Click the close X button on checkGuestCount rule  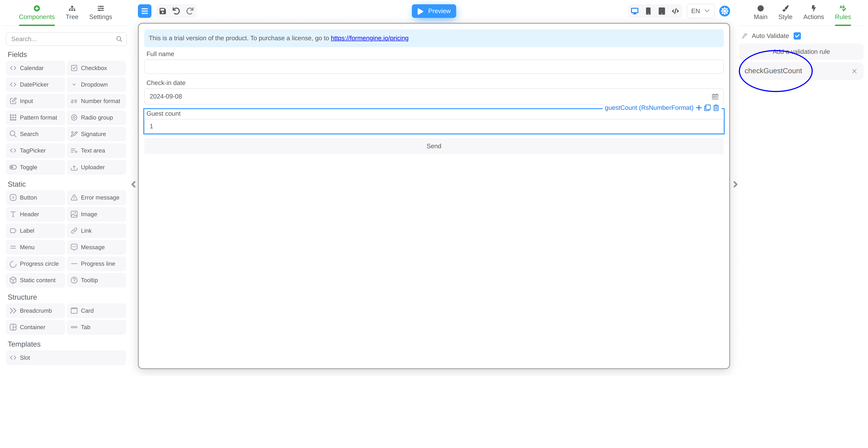855,71
